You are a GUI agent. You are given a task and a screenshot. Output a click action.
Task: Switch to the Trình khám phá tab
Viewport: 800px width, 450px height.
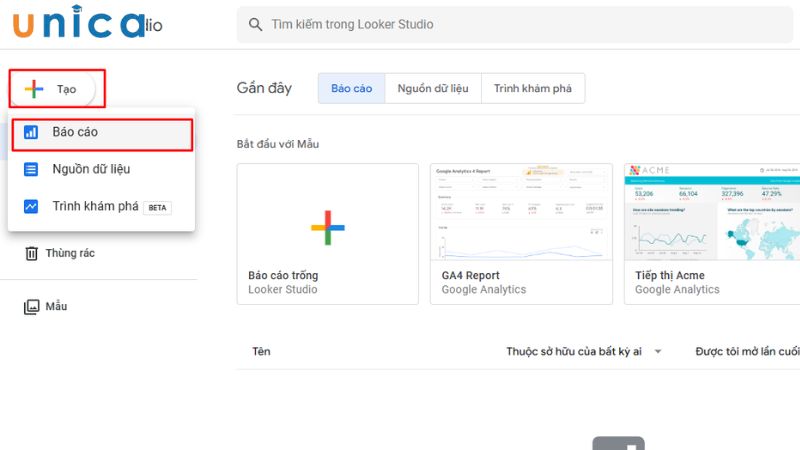pos(533,88)
